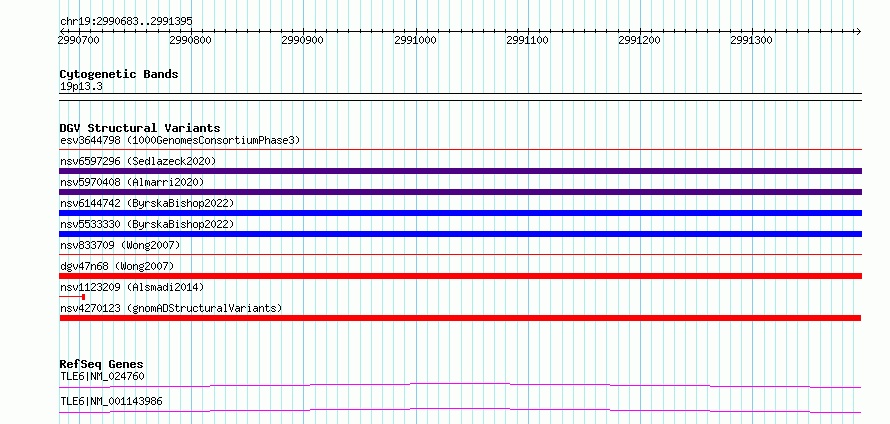
Task: Open esv3644798 1000GenomesConsortiumPhase3 label
Action: (180, 140)
